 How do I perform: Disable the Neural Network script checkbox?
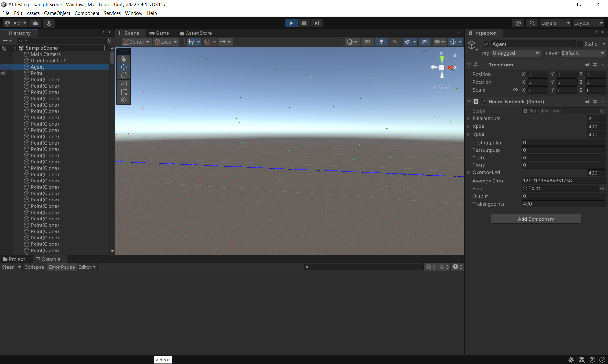click(484, 102)
